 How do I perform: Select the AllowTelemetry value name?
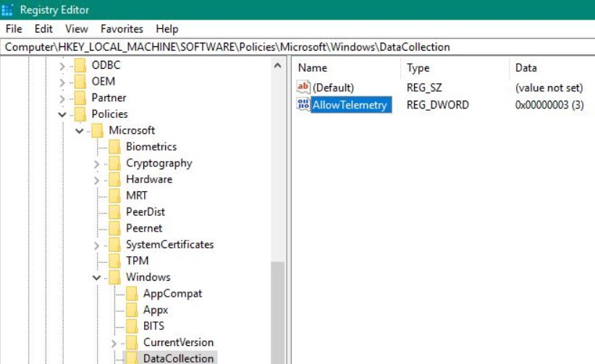tap(350, 105)
